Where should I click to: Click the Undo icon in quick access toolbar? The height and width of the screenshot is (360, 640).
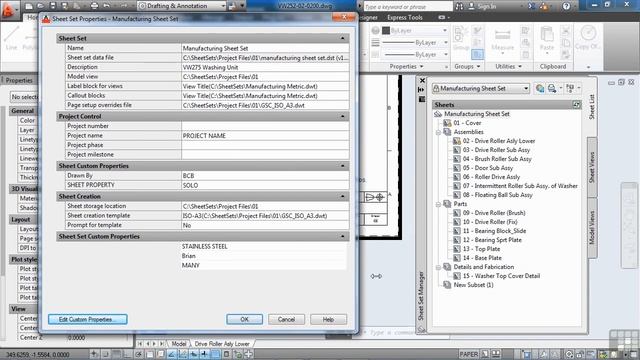[107, 6]
